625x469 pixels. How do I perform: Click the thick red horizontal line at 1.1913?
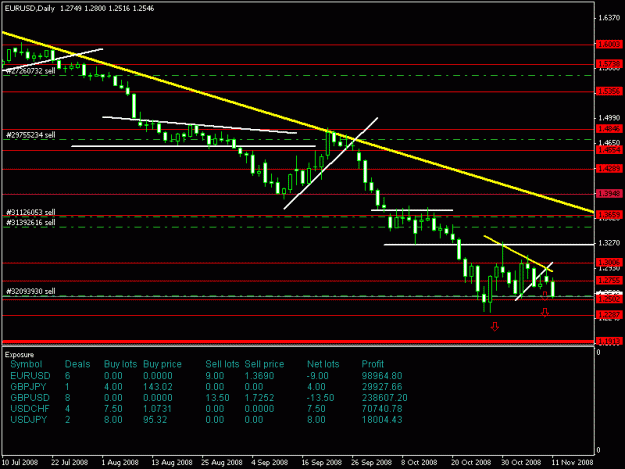(298, 342)
